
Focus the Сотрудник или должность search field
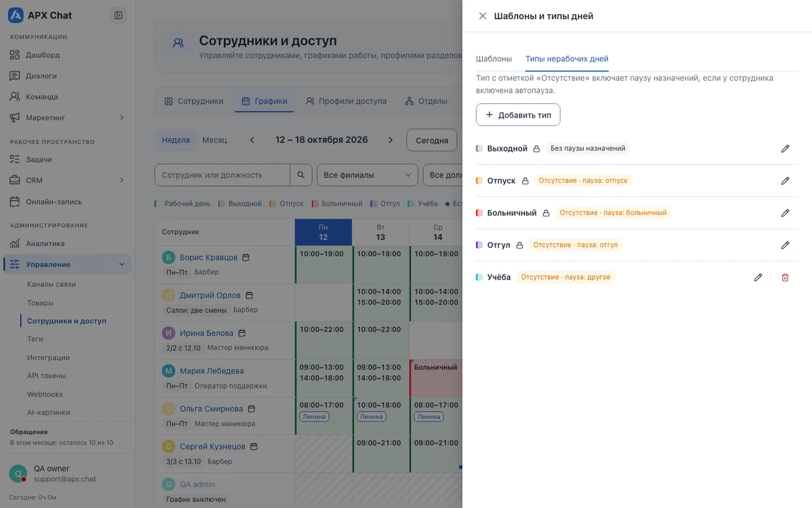tap(223, 175)
